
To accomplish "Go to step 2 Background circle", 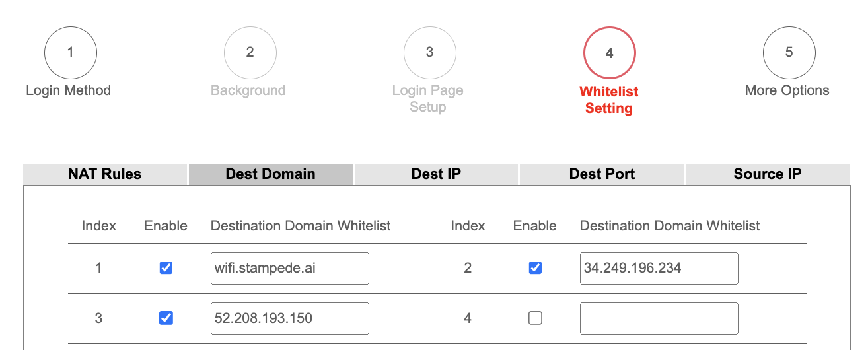I will click(x=250, y=53).
